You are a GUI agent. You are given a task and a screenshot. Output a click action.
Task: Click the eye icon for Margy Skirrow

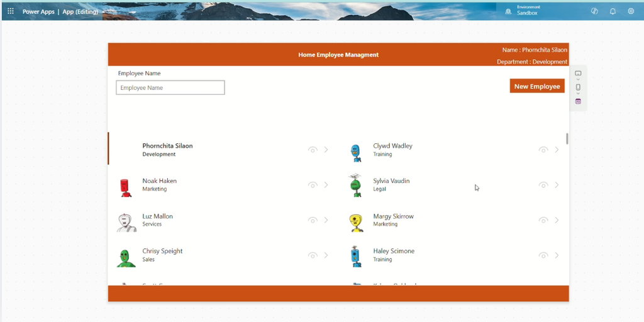[x=543, y=220]
